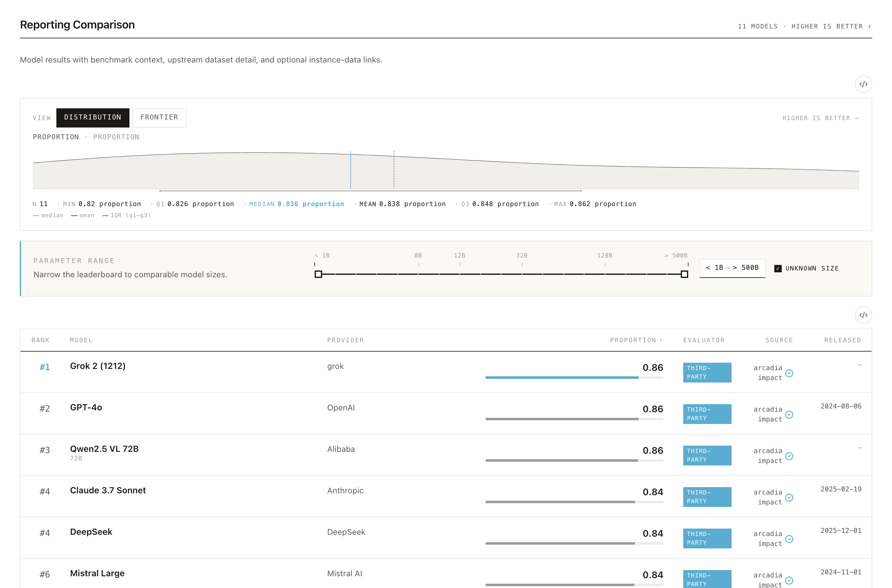
Task: Click the #1 rank for Grok 2
Action: [45, 367]
